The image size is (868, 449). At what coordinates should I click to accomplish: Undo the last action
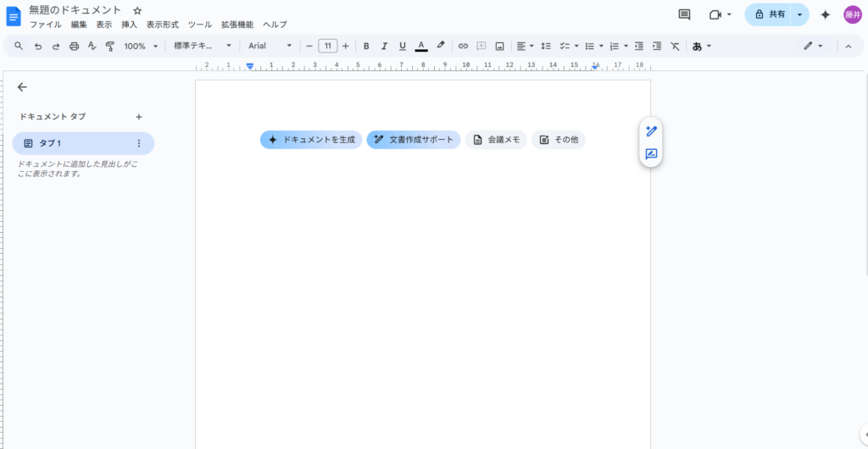point(37,46)
